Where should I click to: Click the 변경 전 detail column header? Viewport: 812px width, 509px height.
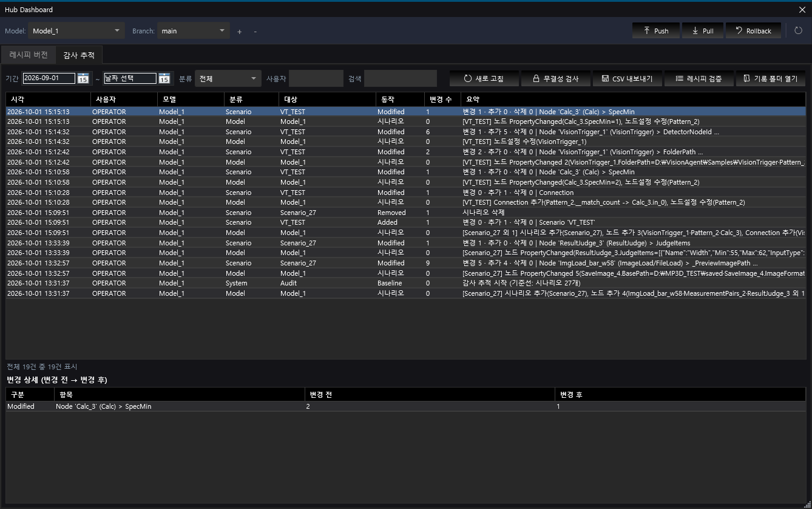point(430,395)
